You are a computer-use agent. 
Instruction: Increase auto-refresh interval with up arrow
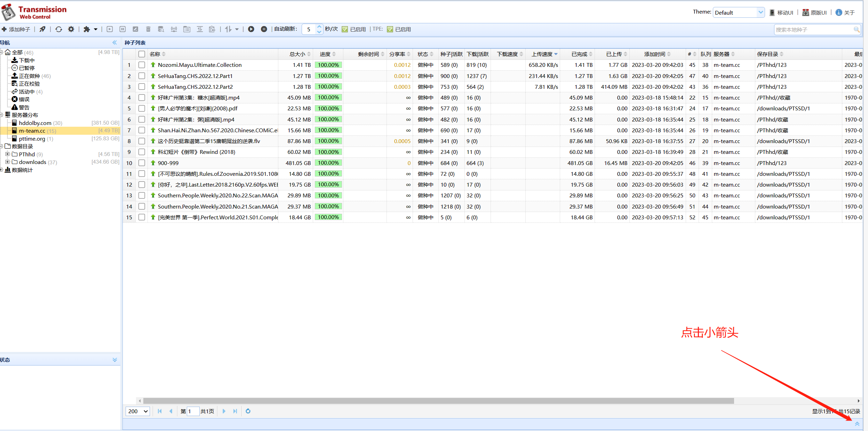[x=319, y=27]
